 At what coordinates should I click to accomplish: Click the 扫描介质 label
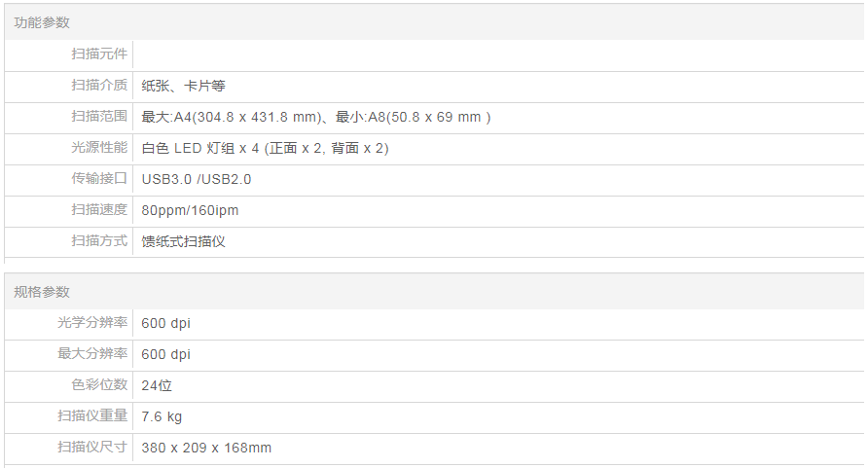pyautogui.click(x=99, y=86)
